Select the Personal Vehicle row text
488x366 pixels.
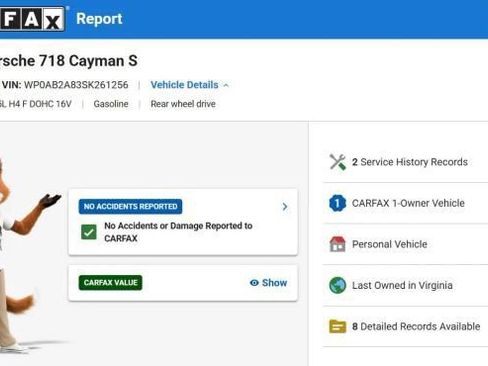389,244
